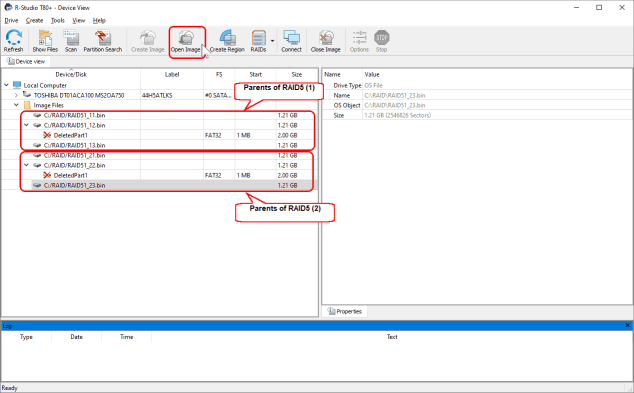
Task: Collapse the RAID51_12.bin image node
Action: tap(26, 125)
